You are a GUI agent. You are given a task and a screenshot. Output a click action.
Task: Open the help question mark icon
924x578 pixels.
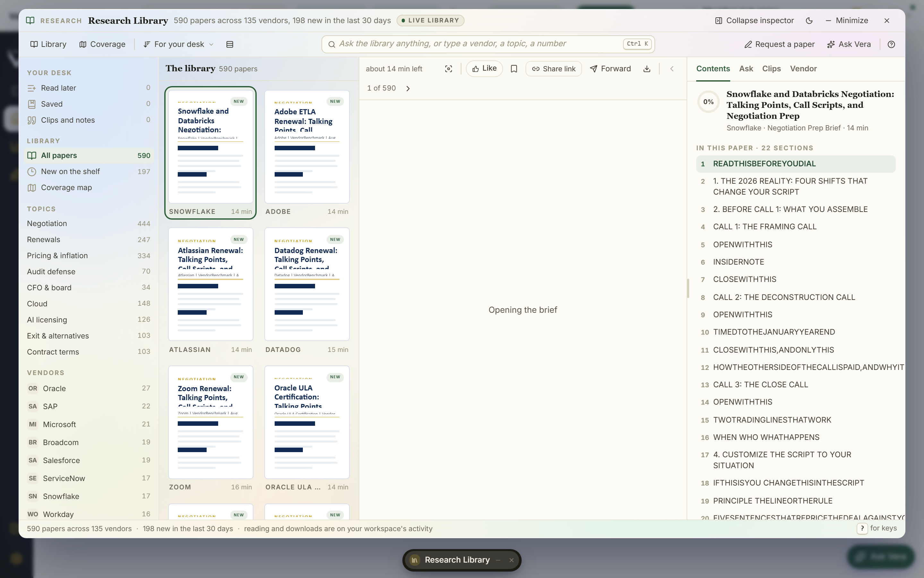pyautogui.click(x=891, y=44)
